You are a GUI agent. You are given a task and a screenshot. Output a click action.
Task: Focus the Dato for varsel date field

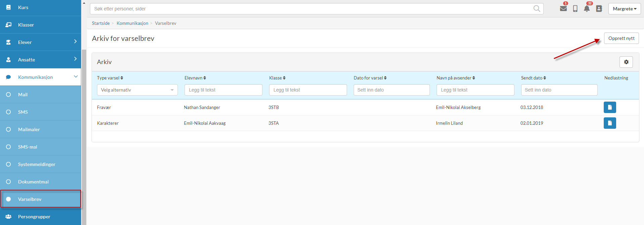click(x=392, y=90)
